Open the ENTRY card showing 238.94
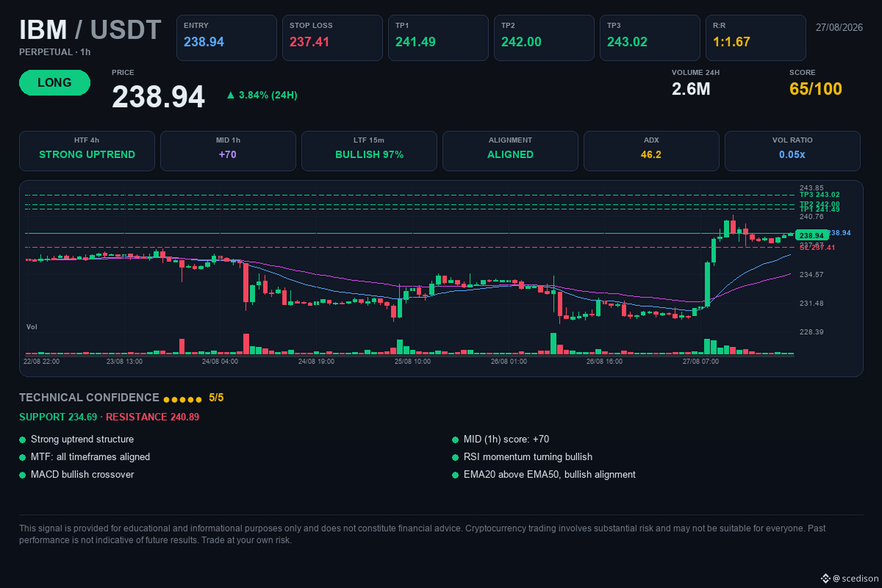Screen dimensions: 882x588 226,38
